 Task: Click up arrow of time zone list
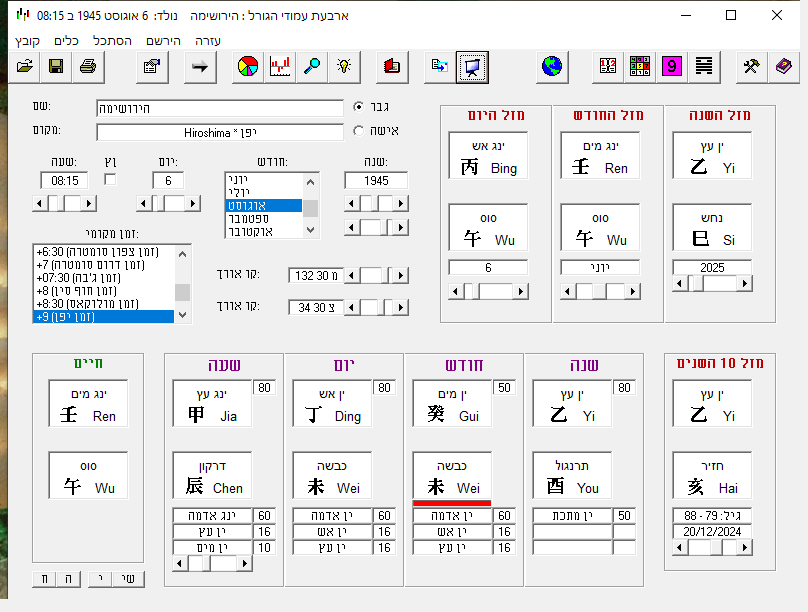(x=182, y=254)
